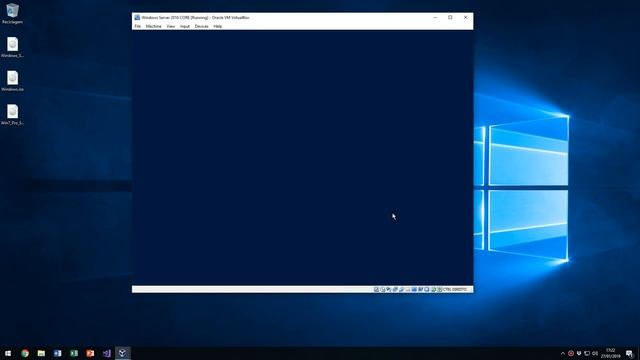Viewport: 640px width, 360px height.
Task: Click the display settings status icon
Action: pos(414,289)
